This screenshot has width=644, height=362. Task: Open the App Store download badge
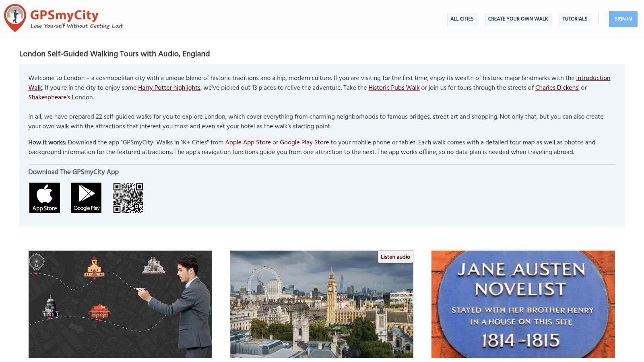coord(45,198)
